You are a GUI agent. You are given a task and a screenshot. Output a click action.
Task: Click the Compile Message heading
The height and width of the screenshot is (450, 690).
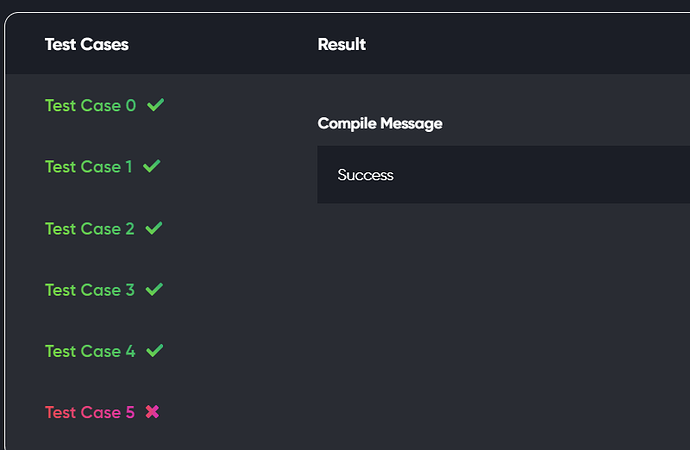(x=380, y=123)
